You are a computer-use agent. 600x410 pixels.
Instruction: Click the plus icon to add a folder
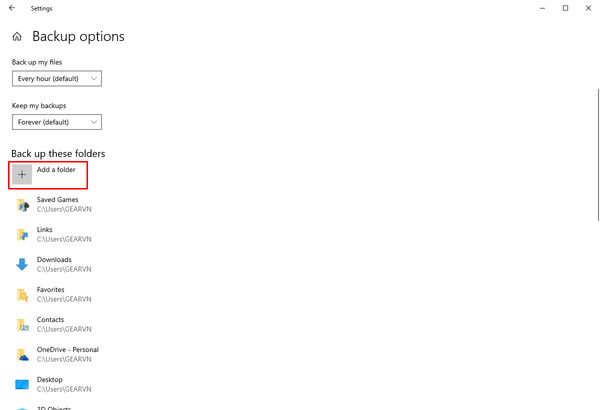coord(22,175)
